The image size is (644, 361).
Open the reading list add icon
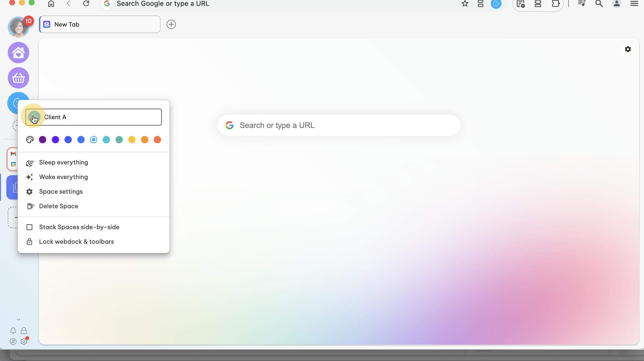click(x=520, y=4)
